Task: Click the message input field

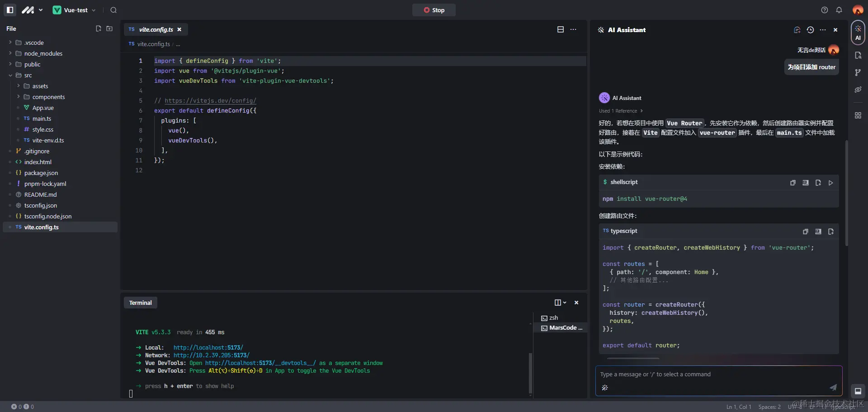Action: (x=714, y=374)
